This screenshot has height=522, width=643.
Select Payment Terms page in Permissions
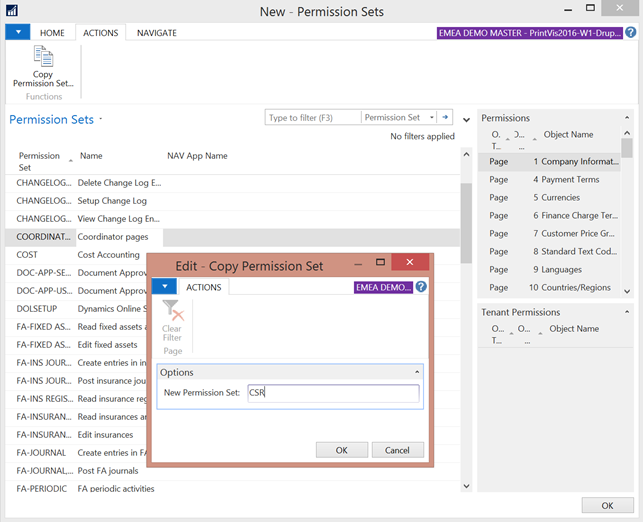pos(550,180)
